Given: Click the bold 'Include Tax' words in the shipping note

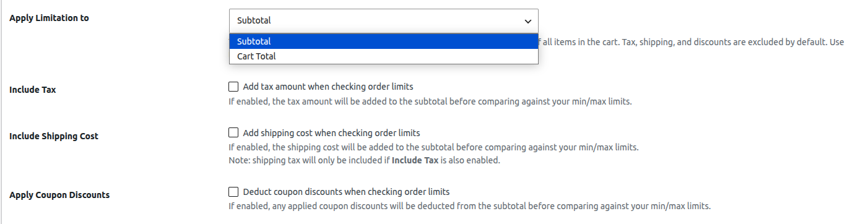Looking at the screenshot, I should click(x=415, y=160).
